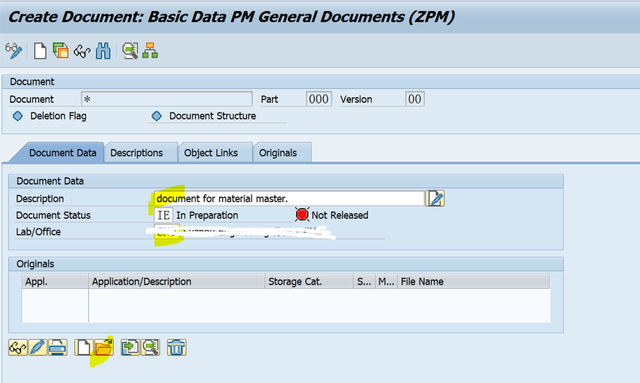
Task: Click the Appl. column header
Action: click(55, 281)
